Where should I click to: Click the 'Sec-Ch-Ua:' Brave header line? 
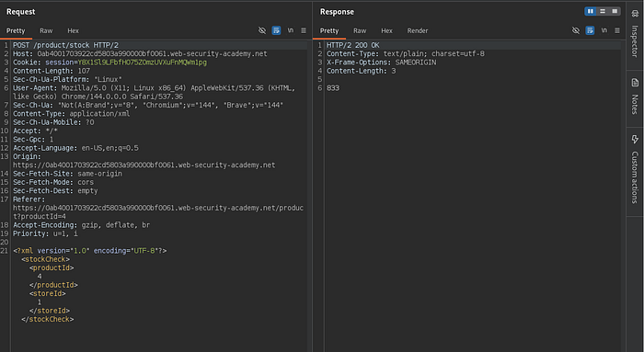pos(148,105)
